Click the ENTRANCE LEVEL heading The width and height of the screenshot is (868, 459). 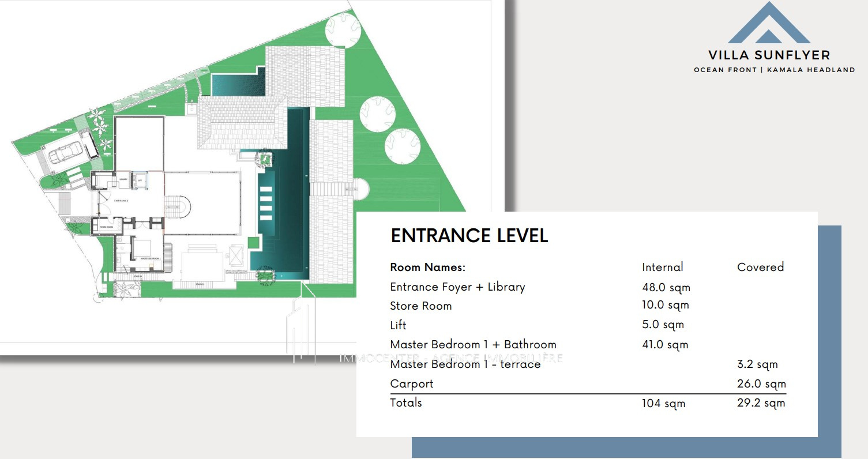pos(469,235)
